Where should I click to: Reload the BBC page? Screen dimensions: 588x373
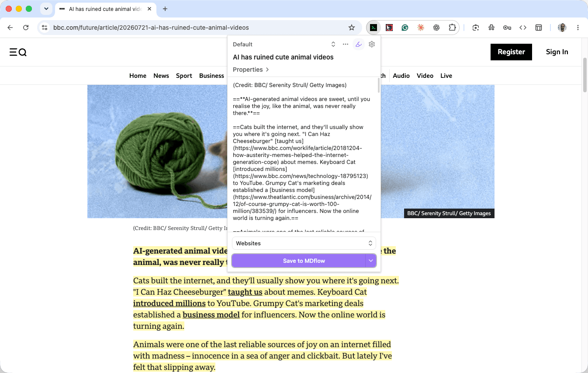(26, 28)
